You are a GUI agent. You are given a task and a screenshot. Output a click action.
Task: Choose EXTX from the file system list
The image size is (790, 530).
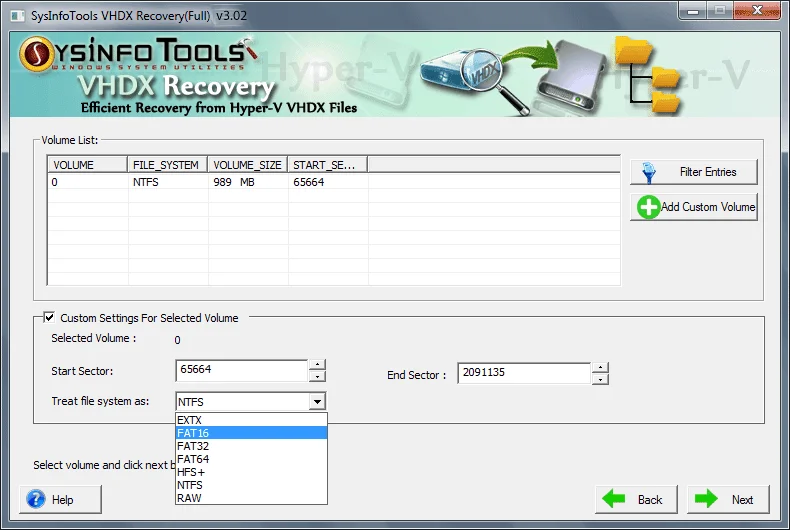pyautogui.click(x=251, y=420)
